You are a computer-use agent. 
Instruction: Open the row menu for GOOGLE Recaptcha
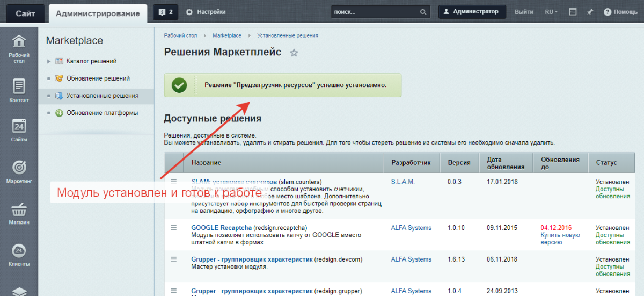coord(173,227)
